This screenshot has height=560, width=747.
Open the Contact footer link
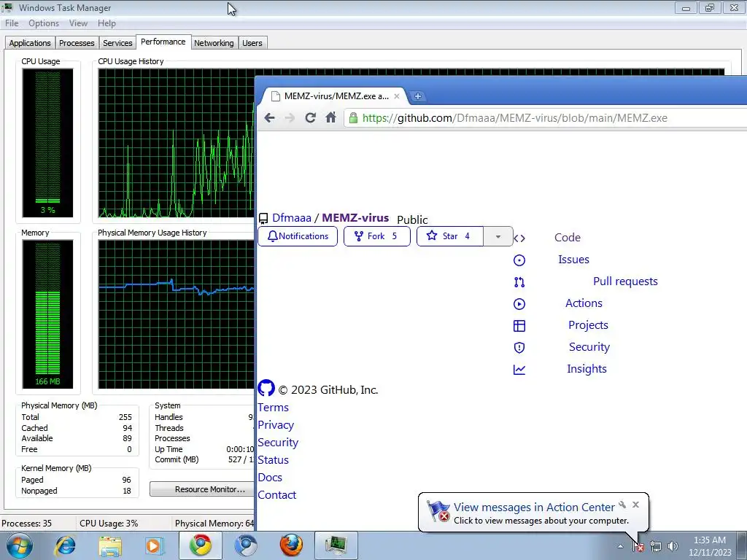click(276, 495)
